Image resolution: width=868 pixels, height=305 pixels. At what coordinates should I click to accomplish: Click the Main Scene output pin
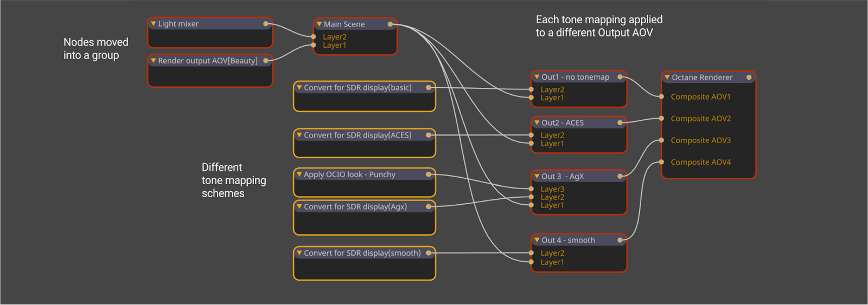pyautogui.click(x=390, y=24)
